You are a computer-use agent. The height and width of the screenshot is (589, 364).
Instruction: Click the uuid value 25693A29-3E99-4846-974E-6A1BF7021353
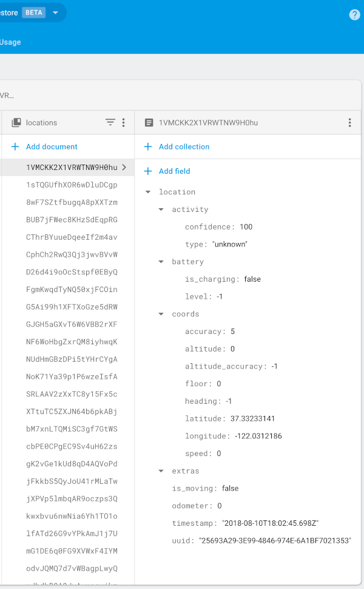pyautogui.click(x=275, y=540)
